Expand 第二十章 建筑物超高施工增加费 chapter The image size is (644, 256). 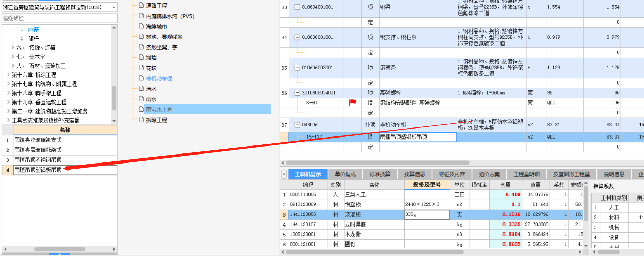coord(8,111)
